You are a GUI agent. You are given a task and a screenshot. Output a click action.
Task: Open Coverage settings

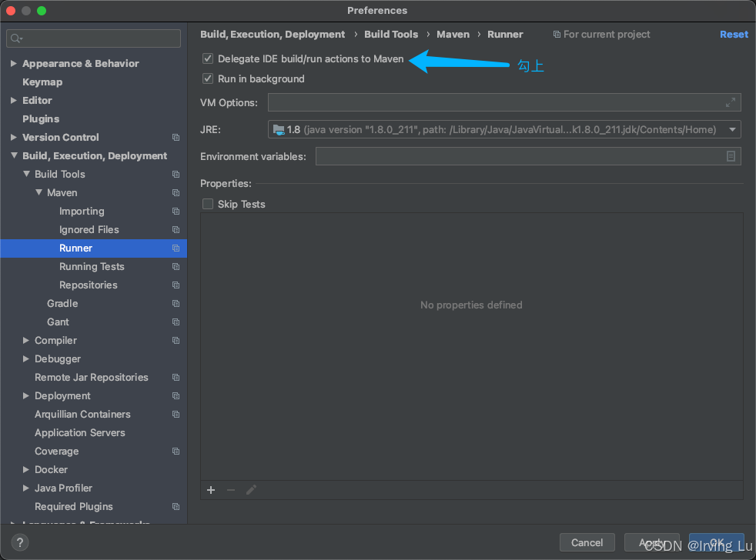point(56,451)
